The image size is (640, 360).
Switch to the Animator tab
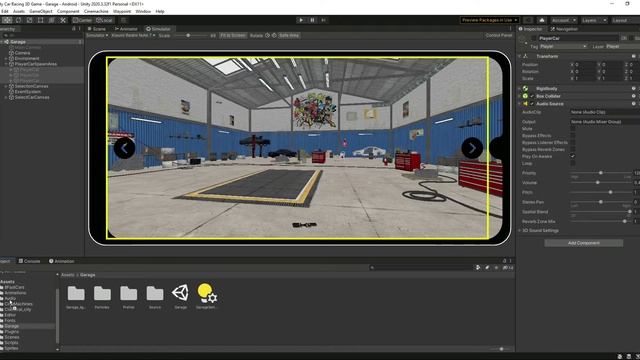coord(126,29)
